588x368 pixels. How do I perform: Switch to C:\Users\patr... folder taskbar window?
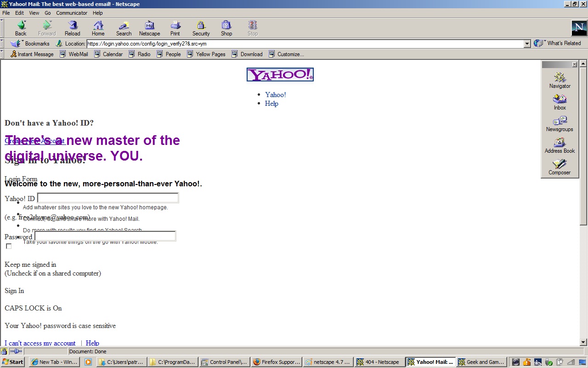[123, 362]
